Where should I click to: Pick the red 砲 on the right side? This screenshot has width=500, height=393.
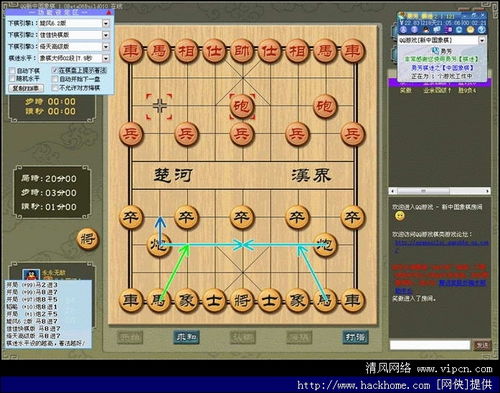(325, 106)
